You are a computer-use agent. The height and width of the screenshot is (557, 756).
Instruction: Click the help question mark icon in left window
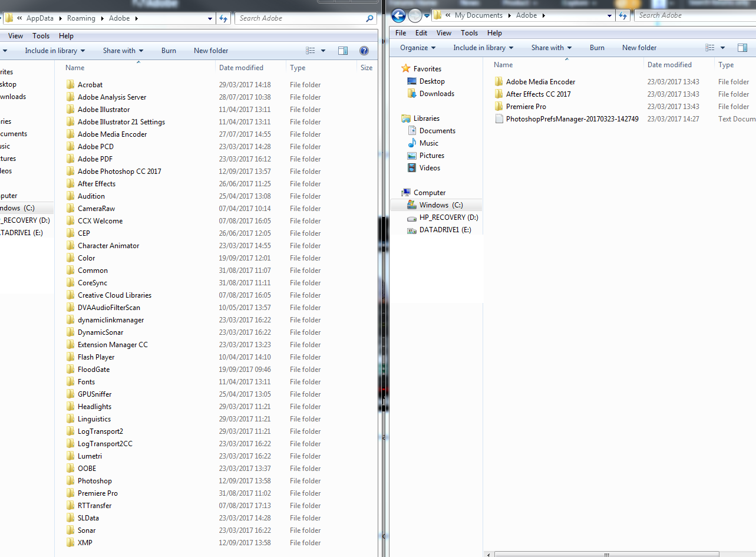click(x=364, y=51)
